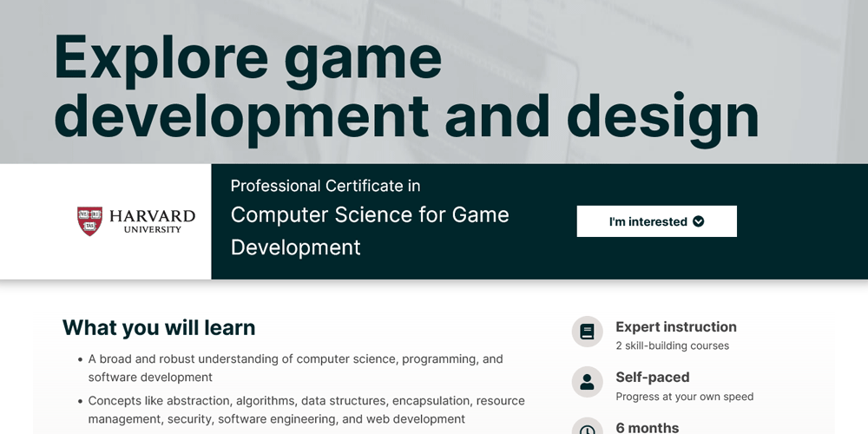Click the Concepts like abstraction bullet
The image size is (868, 434).
[306, 410]
